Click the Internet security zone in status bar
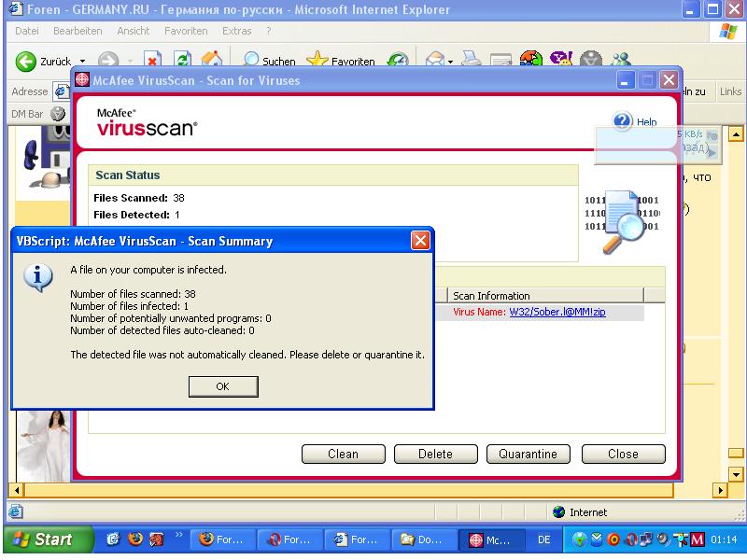 tap(580, 511)
